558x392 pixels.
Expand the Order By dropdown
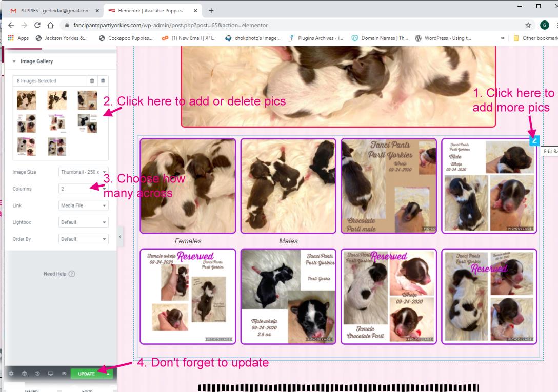coord(84,239)
